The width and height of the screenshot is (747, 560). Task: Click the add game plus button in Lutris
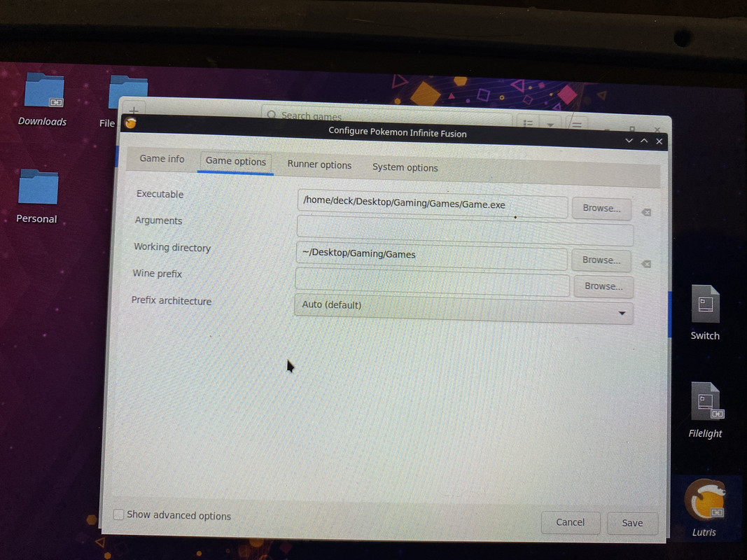(x=134, y=111)
